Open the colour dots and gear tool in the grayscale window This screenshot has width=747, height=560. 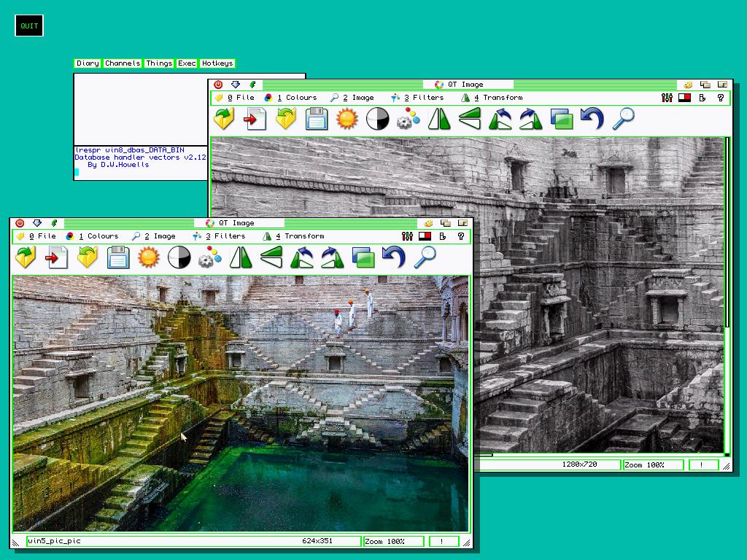(409, 119)
